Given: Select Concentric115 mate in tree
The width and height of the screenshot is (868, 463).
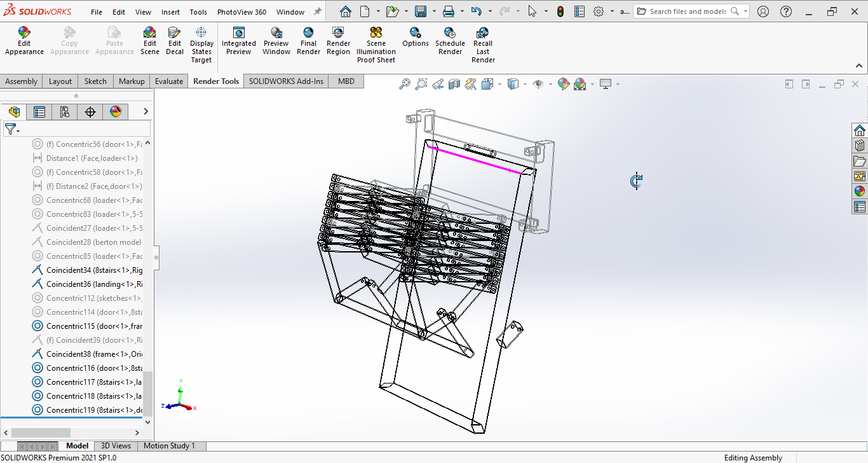Looking at the screenshot, I should (88, 326).
